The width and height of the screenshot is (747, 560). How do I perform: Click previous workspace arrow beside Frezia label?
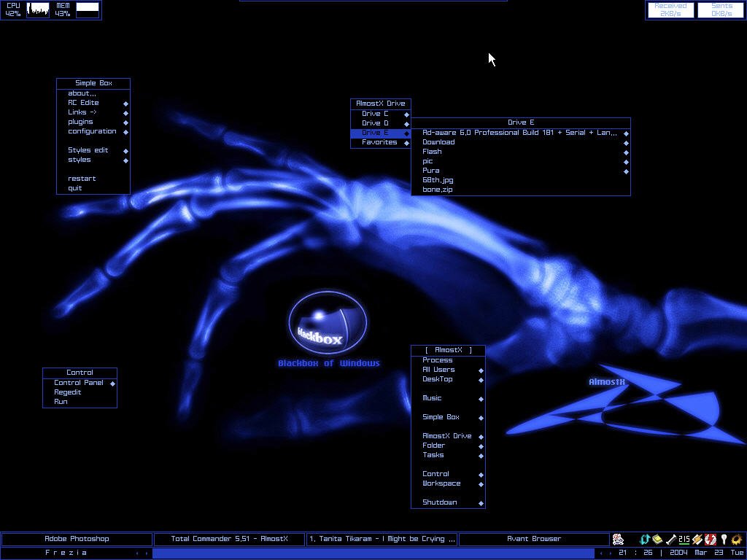137,553
